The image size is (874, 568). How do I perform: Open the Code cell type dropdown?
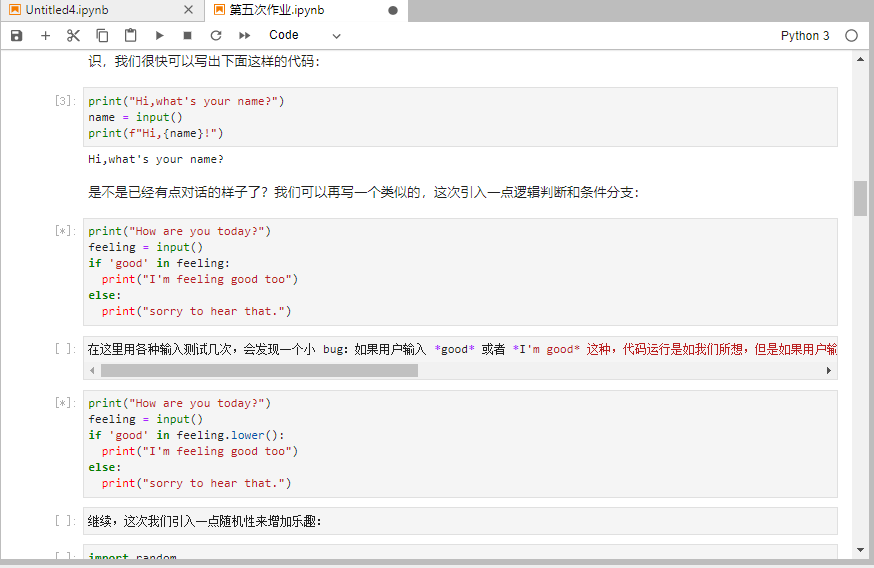pyautogui.click(x=304, y=35)
